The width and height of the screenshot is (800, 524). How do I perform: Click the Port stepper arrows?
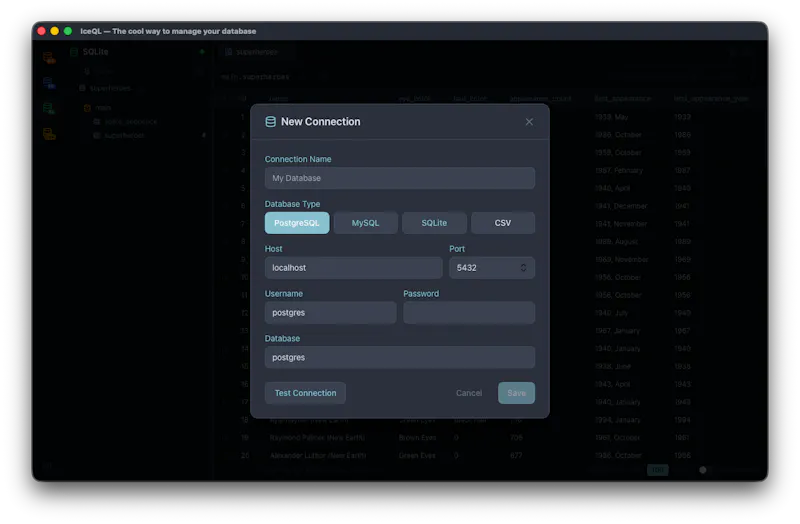coord(523,268)
